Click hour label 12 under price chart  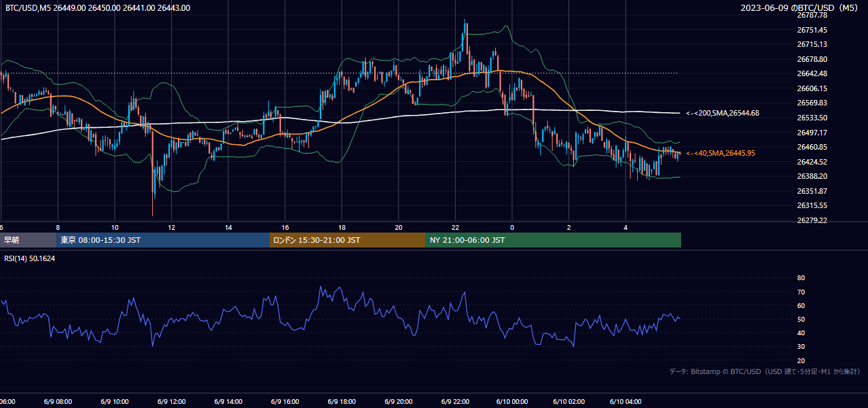172,227
